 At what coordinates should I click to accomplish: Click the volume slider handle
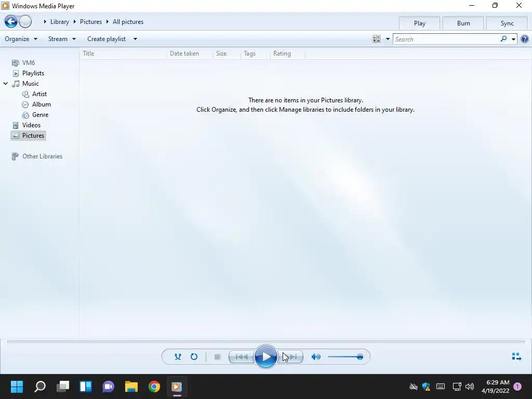tap(360, 356)
